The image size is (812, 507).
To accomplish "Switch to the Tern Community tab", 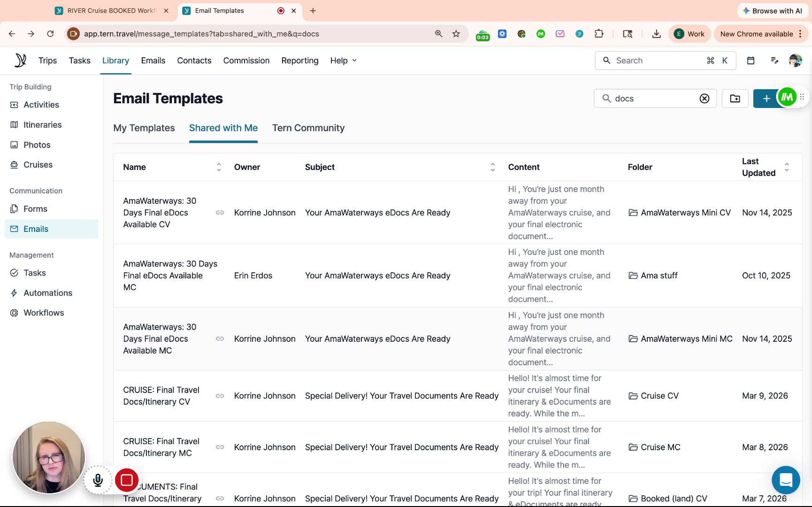I will [x=308, y=128].
